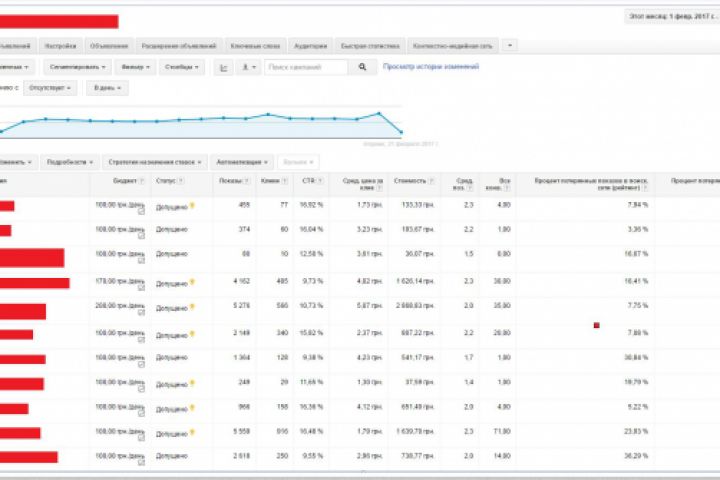The height and width of the screenshot is (480, 720).
Task: Click budget icon in the 10-clicks row
Action: pos(141,260)
